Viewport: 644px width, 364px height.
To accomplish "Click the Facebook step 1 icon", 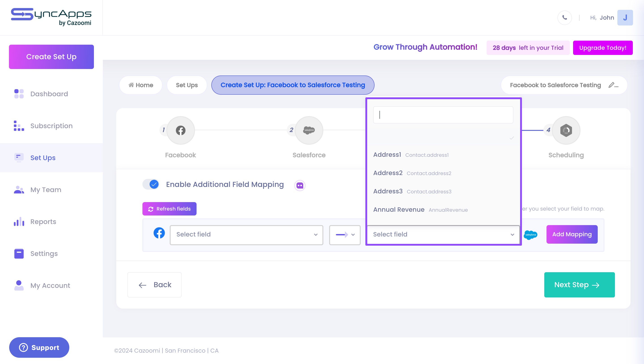I will (x=180, y=130).
